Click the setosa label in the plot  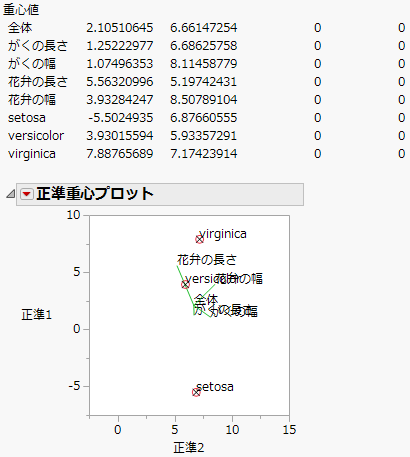click(x=215, y=387)
